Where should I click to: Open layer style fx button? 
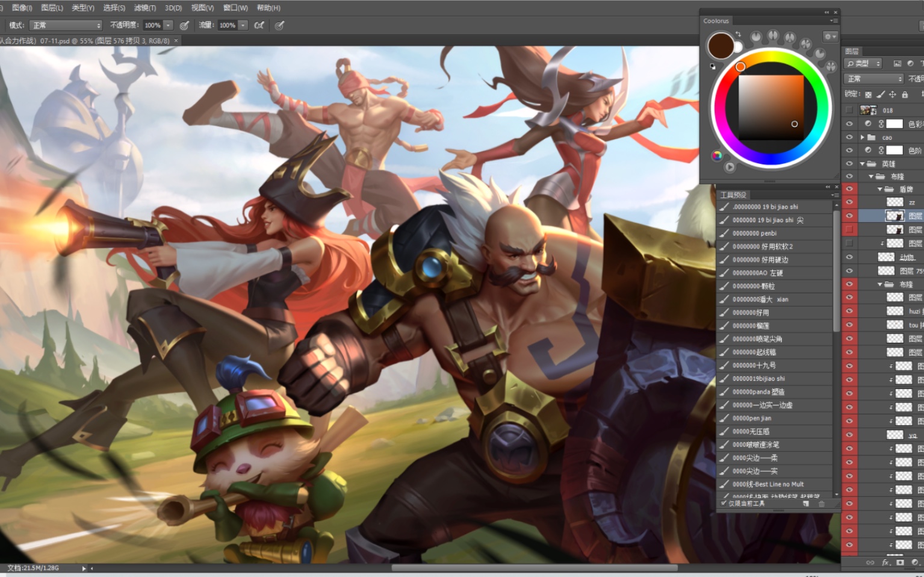pos(885,563)
